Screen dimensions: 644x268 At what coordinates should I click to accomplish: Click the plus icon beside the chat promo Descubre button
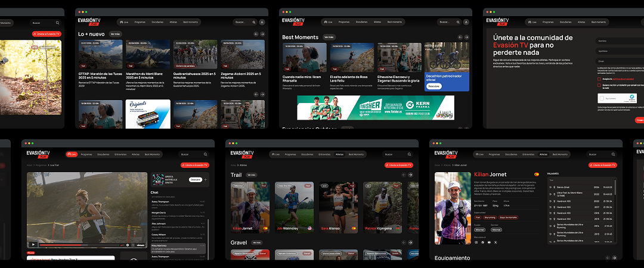pos(205,179)
